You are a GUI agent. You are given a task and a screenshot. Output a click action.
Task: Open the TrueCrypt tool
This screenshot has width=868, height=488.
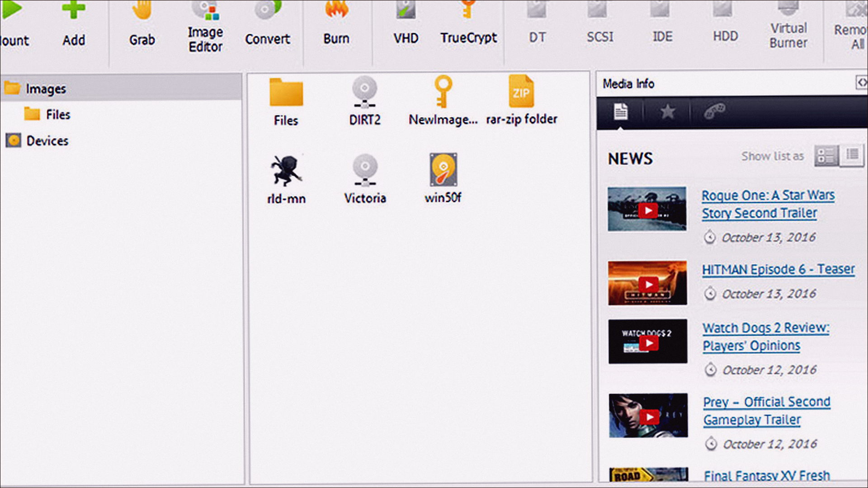[468, 23]
